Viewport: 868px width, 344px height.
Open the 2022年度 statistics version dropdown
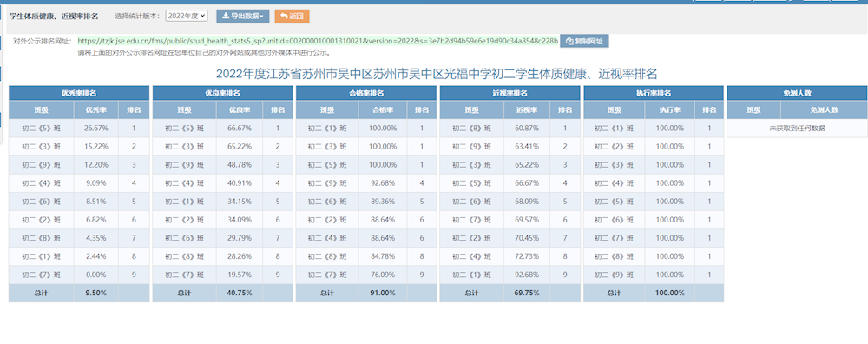(187, 16)
